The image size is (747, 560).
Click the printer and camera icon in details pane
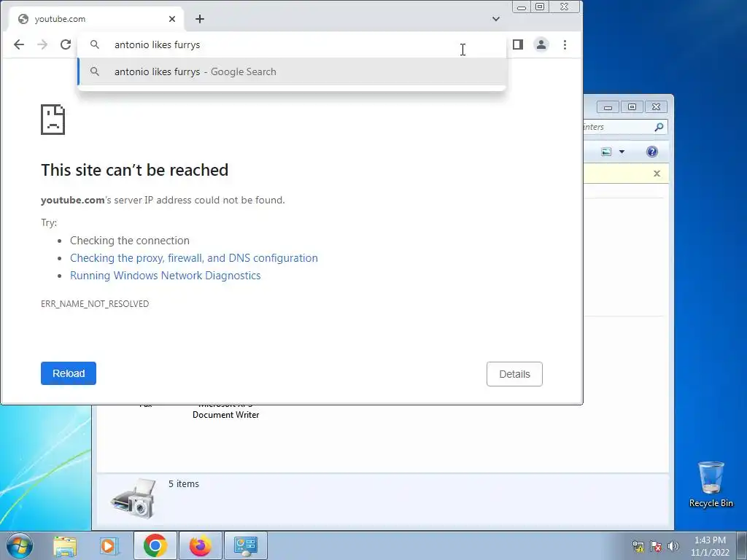pyautogui.click(x=134, y=498)
